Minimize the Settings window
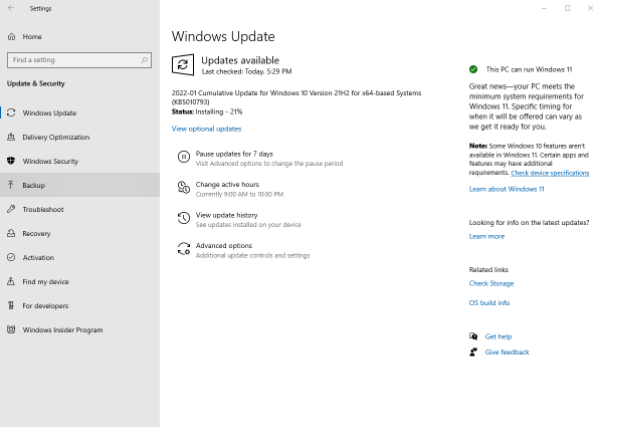 (x=544, y=8)
